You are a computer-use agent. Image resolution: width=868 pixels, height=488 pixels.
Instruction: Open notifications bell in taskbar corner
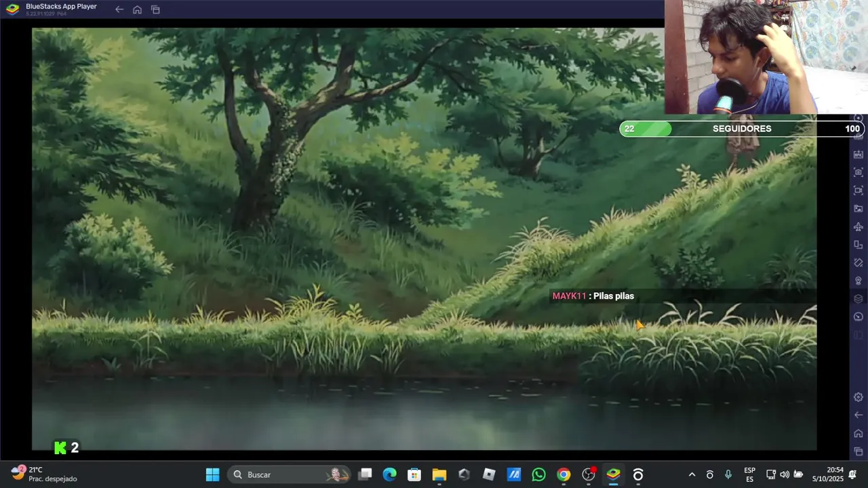pos(852,474)
